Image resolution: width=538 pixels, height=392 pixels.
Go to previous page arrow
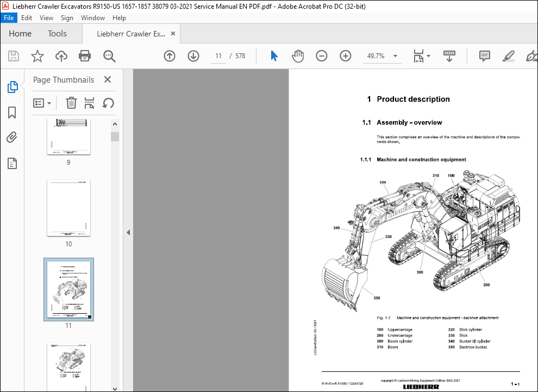click(170, 56)
